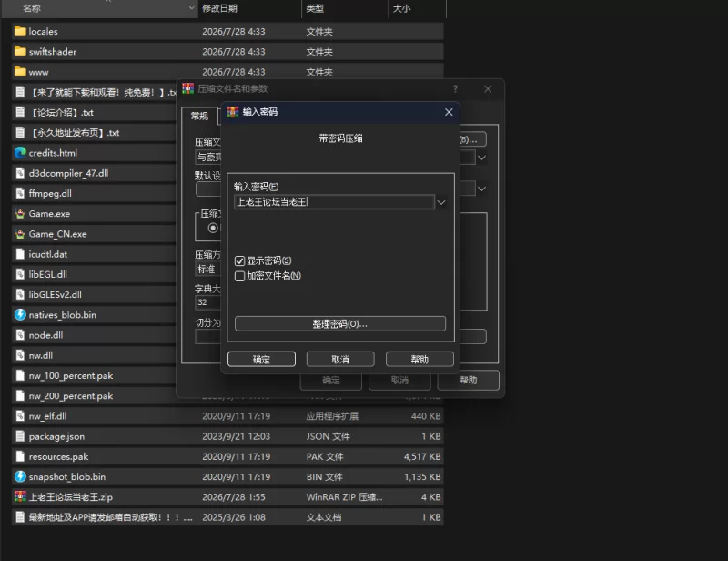Click the locales folder icon
Screen dimensions: 728x561
pyautogui.click(x=20, y=31)
